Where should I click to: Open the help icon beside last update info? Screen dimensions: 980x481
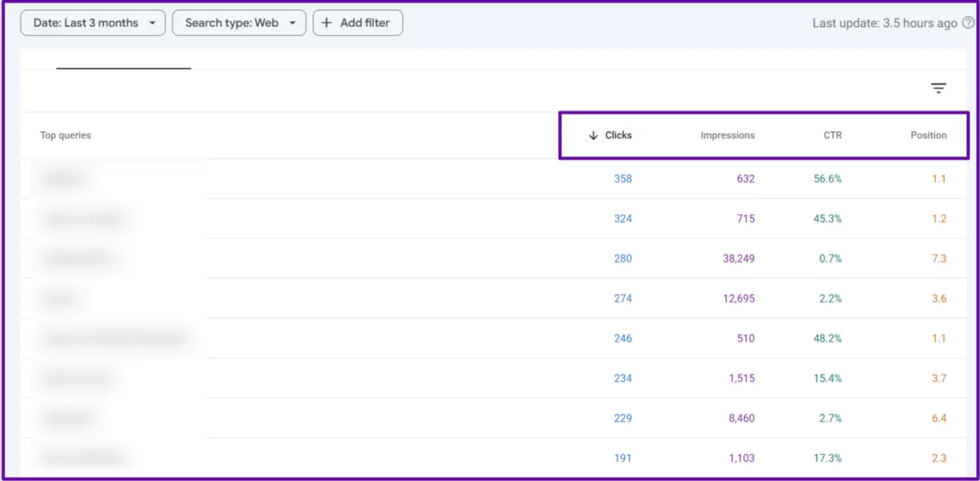point(968,23)
